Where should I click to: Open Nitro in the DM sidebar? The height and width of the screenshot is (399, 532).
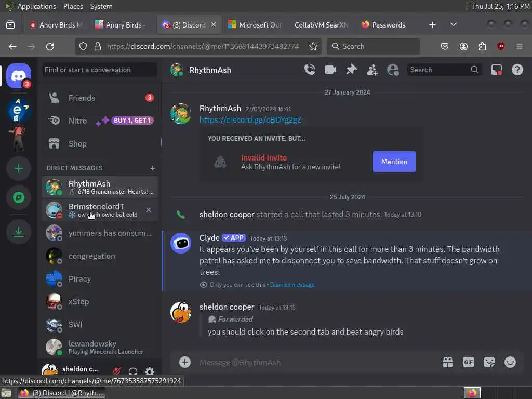pos(100,121)
